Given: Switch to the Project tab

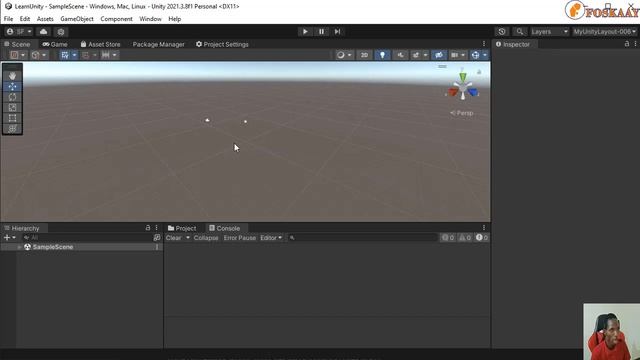Looking at the screenshot, I should point(182,228).
